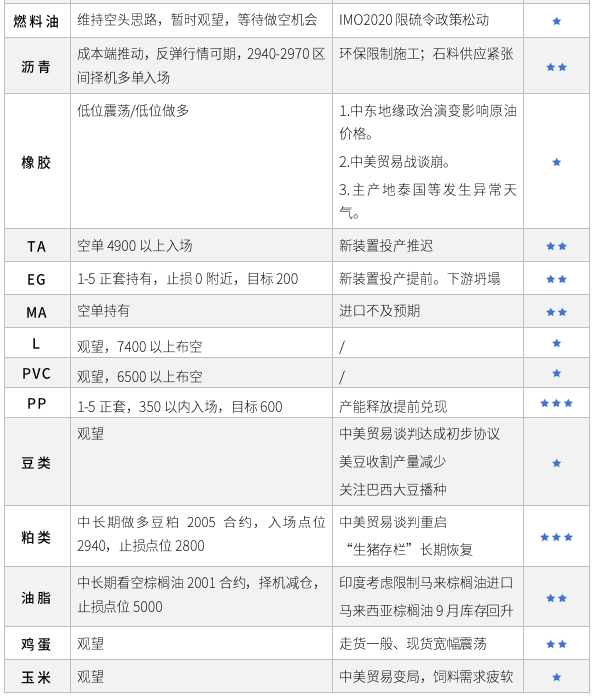Click the text 印度考虑限制马来棕榈油进口
The height and width of the screenshot is (698, 596).
tap(426, 583)
